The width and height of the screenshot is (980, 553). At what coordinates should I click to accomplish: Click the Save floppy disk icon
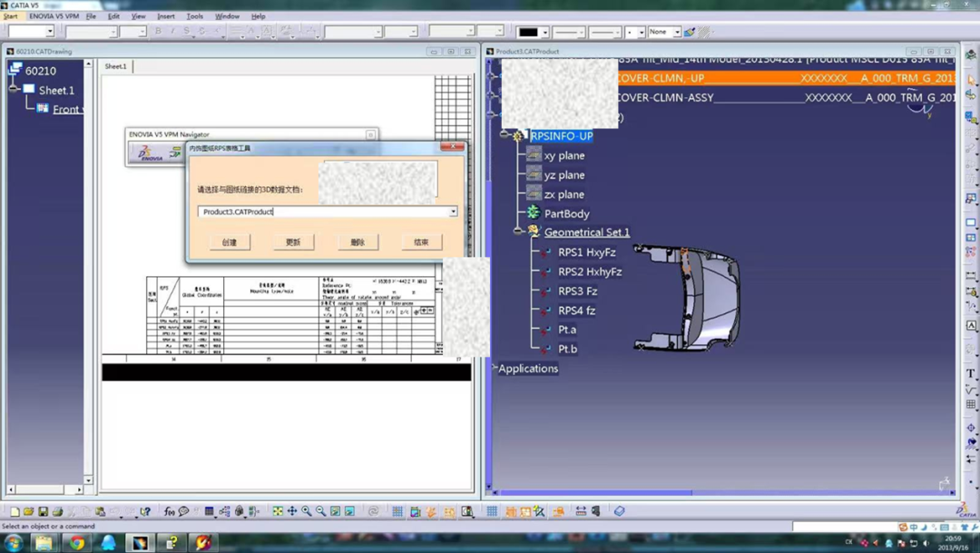click(44, 512)
